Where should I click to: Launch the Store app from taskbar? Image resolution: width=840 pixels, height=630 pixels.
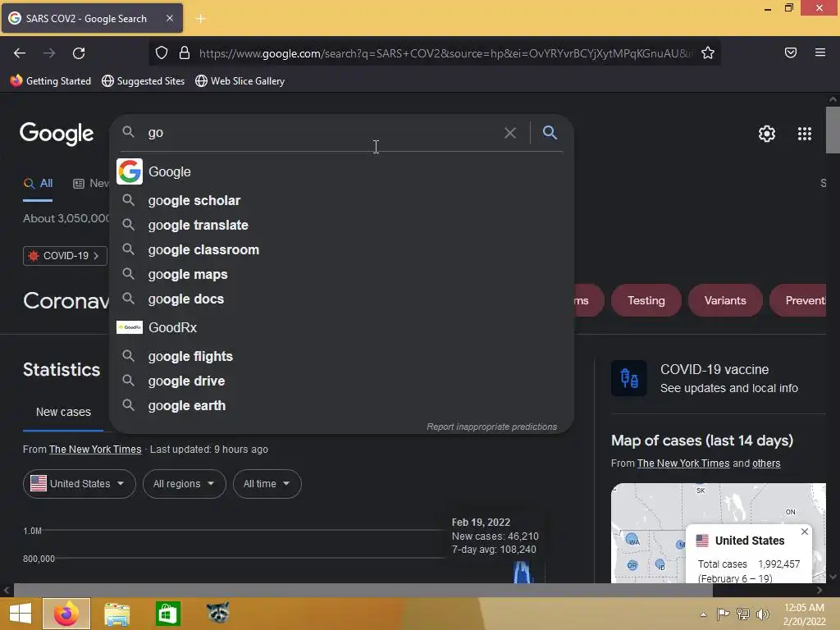(167, 614)
